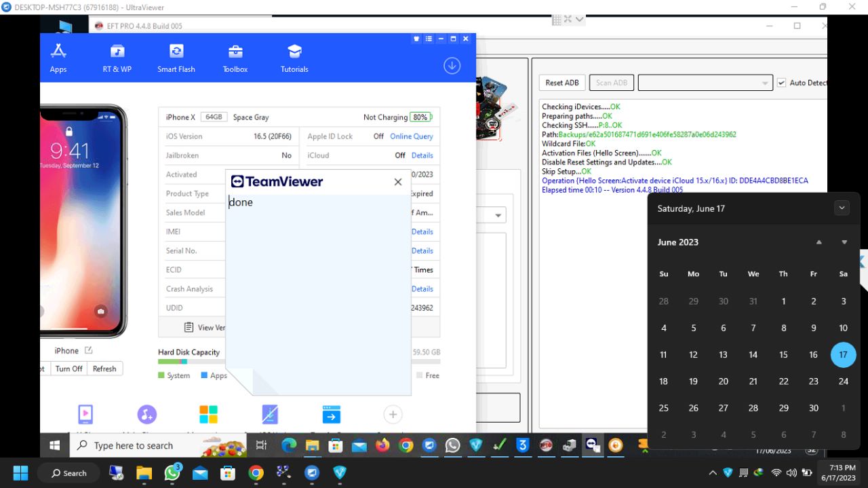Close the TeamViewer note popup

point(398,182)
